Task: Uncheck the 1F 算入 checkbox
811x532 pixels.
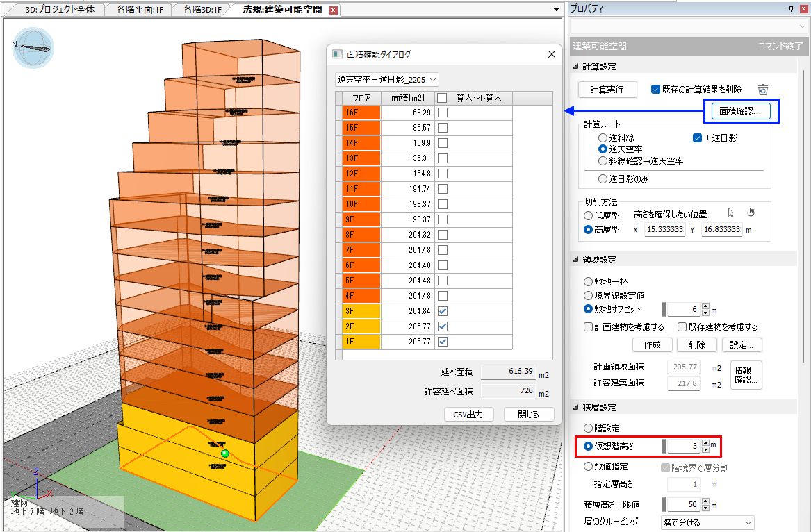Action: 443,342
